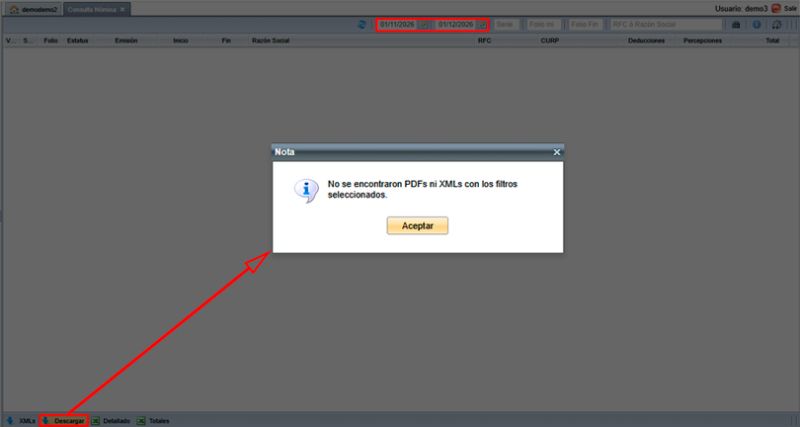Click the Folio Ini input field
Image resolution: width=800 pixels, height=427 pixels.
tap(544, 24)
